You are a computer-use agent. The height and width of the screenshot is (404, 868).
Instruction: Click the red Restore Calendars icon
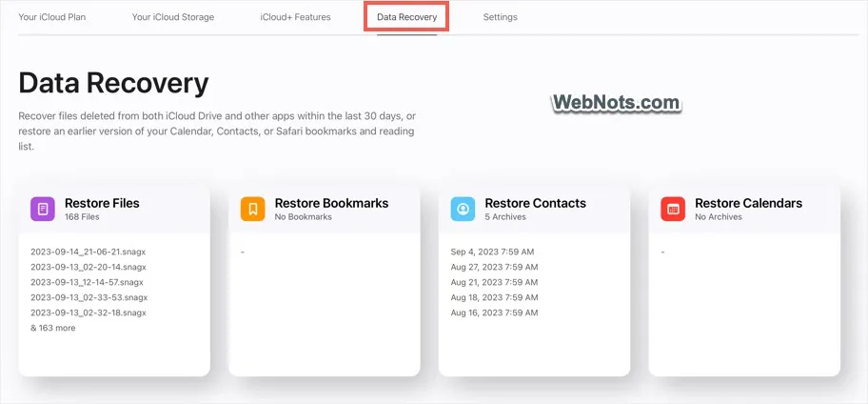[673, 209]
